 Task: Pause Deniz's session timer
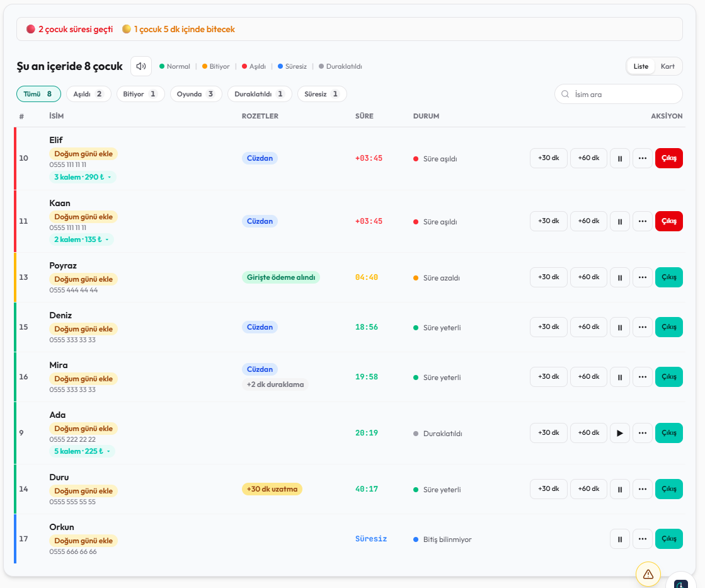tap(619, 327)
